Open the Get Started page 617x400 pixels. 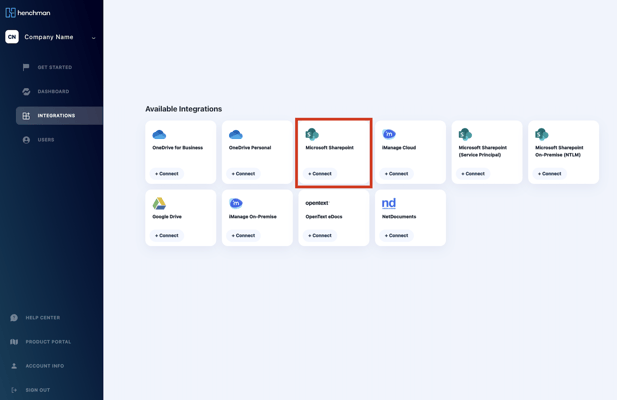pos(54,67)
